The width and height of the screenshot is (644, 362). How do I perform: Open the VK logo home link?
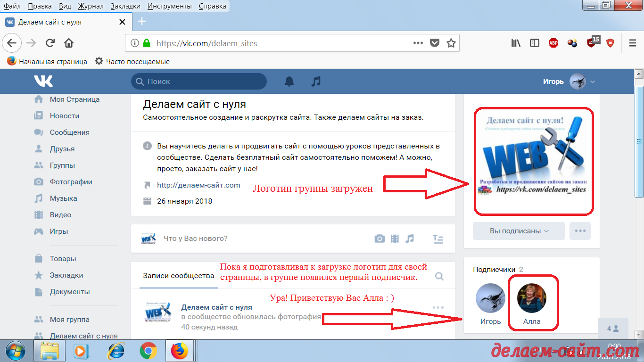point(43,81)
